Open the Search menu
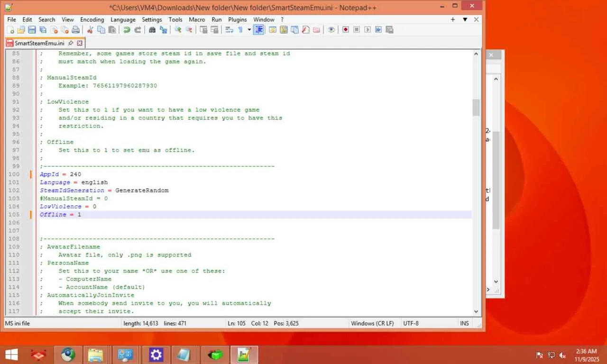 pos(47,19)
